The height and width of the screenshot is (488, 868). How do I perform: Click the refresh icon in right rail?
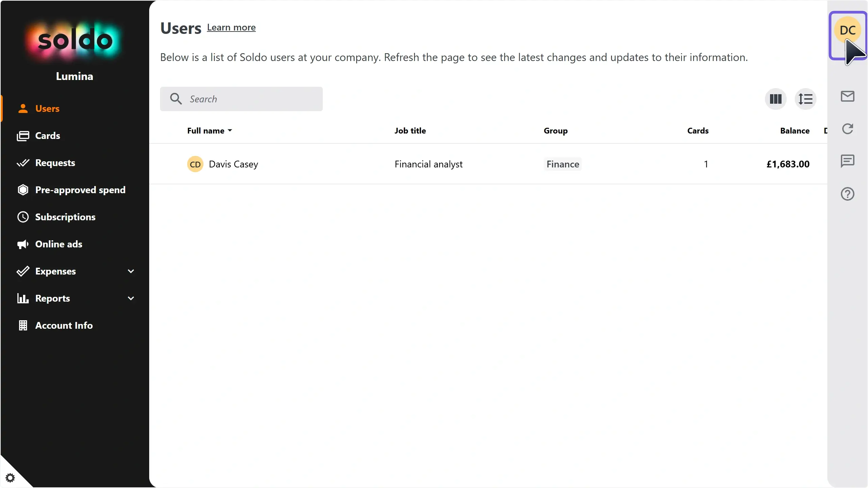pyautogui.click(x=847, y=129)
